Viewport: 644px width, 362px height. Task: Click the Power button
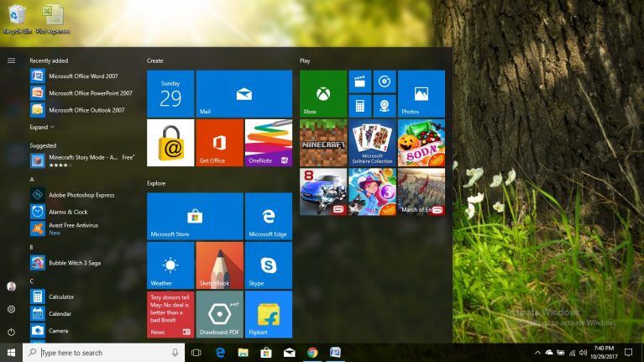click(x=11, y=332)
